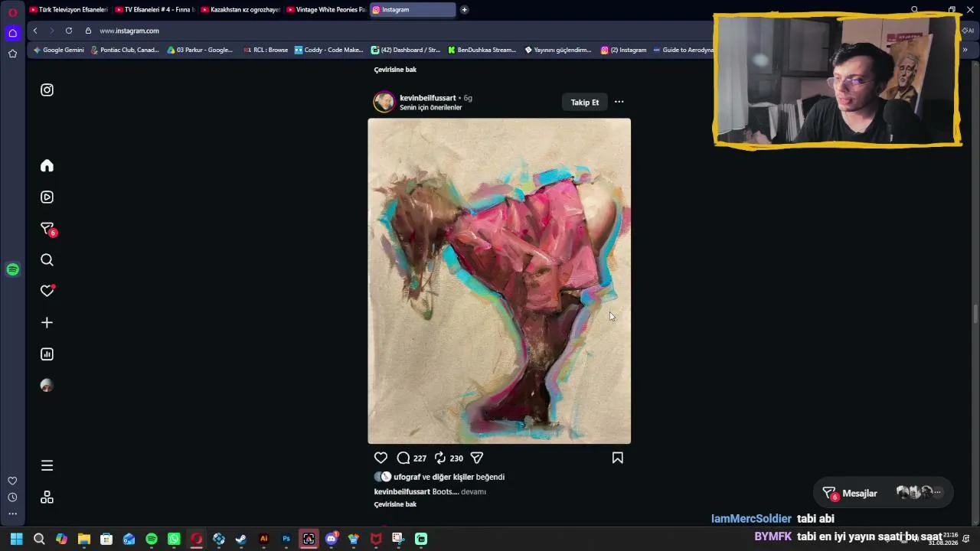
Task: Launch Steam from the taskbar
Action: click(x=241, y=539)
